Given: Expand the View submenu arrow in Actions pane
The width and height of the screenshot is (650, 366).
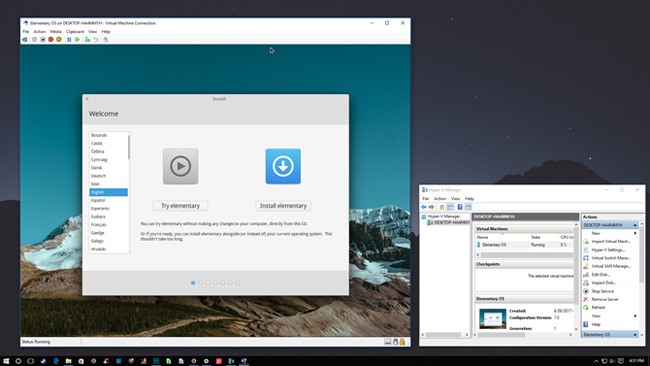Looking at the screenshot, I should point(635,316).
